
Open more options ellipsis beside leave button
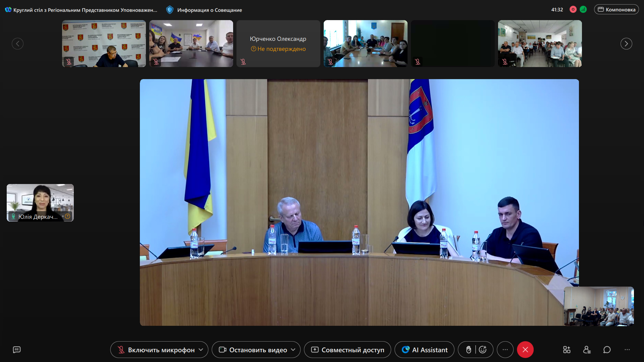505,350
